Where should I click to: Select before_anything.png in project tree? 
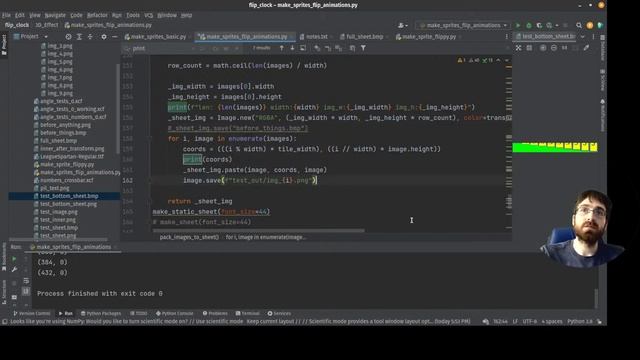[x=65, y=125]
